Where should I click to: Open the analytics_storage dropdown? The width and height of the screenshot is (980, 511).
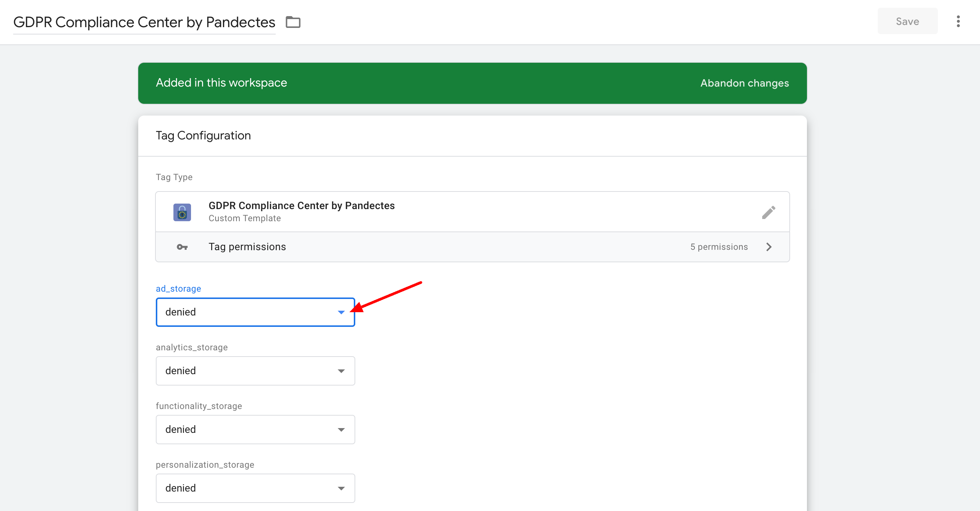[x=255, y=371]
